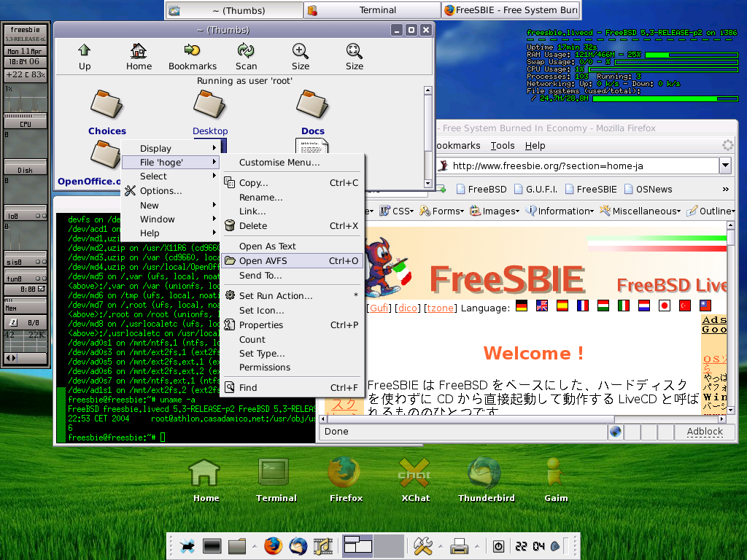Image resolution: width=747 pixels, height=560 pixels.
Task: Launch Gaim messenger from the desktop
Action: (x=554, y=472)
